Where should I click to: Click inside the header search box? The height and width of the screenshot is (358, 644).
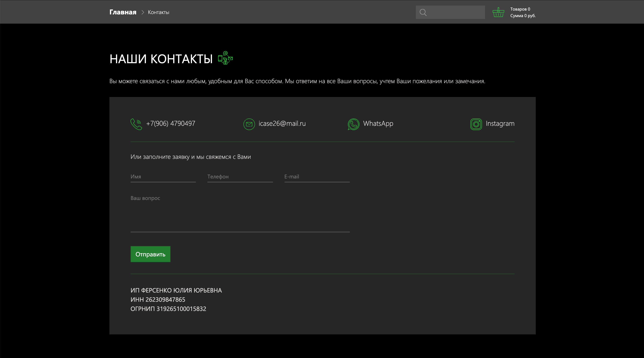pyautogui.click(x=450, y=12)
